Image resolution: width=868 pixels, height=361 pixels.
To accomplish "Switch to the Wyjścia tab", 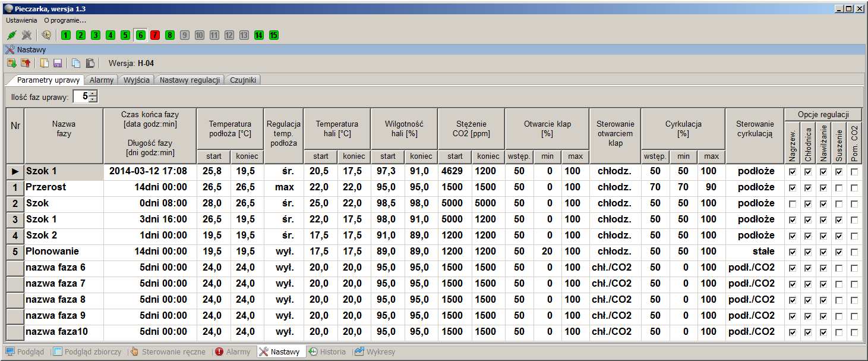I will 137,80.
